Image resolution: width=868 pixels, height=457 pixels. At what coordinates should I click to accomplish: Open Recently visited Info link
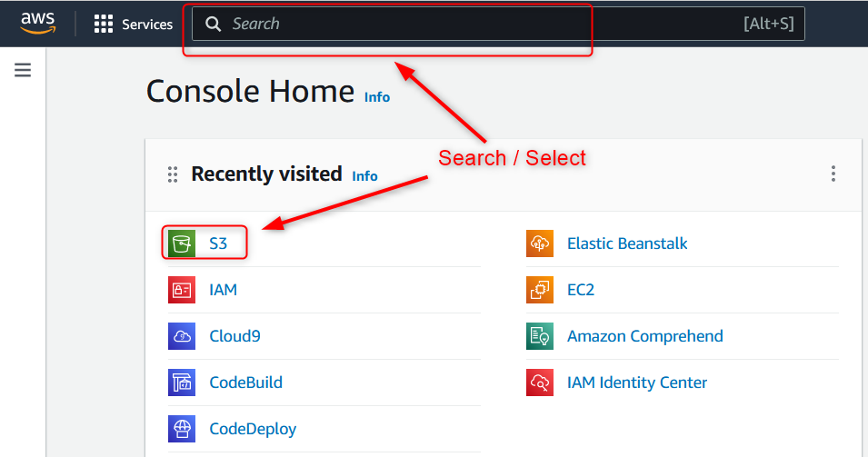pyautogui.click(x=364, y=176)
